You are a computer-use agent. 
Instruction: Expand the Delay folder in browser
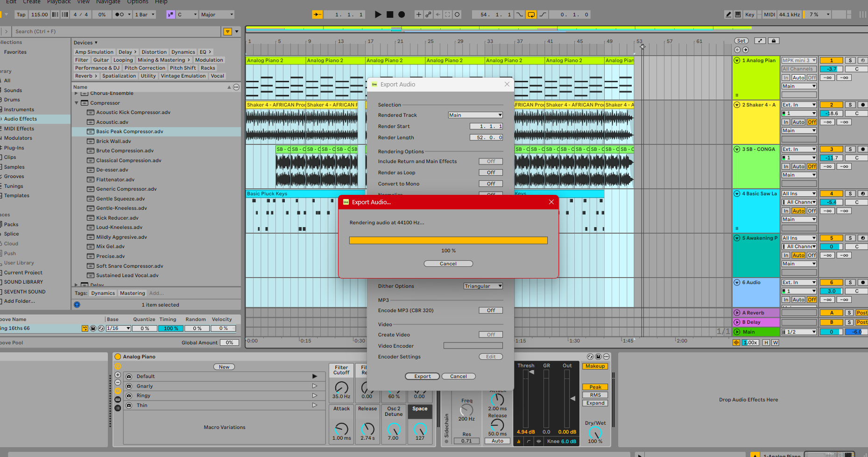(76, 285)
